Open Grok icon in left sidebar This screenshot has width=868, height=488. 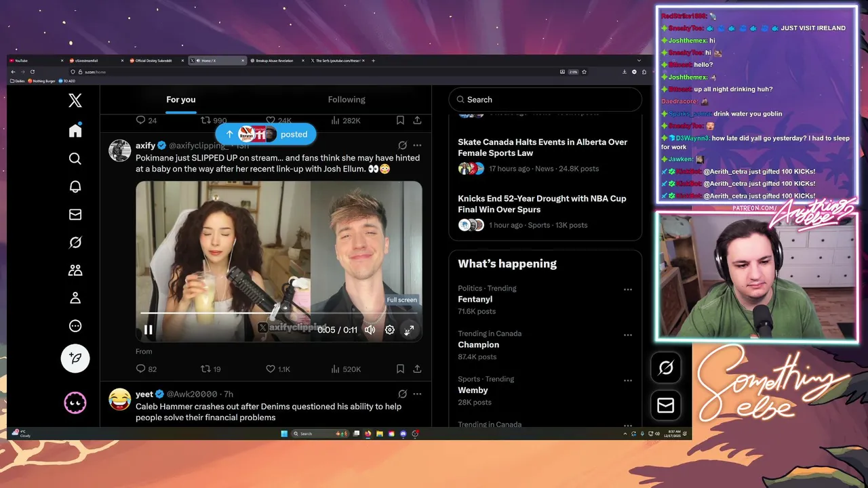75,242
